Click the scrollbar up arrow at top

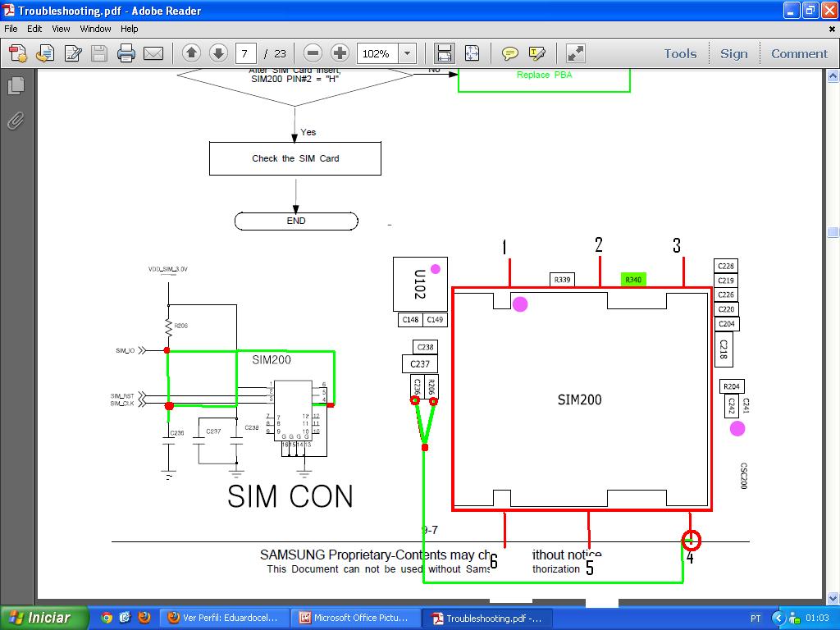(833, 76)
